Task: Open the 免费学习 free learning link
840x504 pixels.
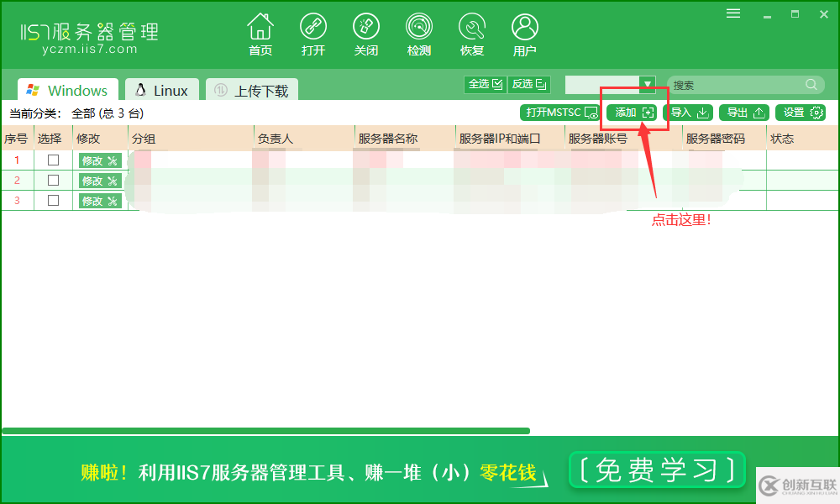Action: (657, 470)
